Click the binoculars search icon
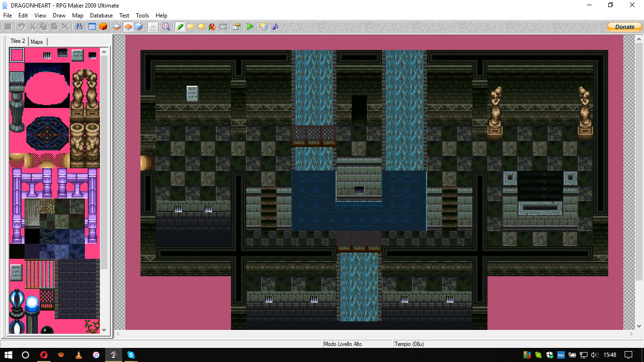 [x=78, y=27]
